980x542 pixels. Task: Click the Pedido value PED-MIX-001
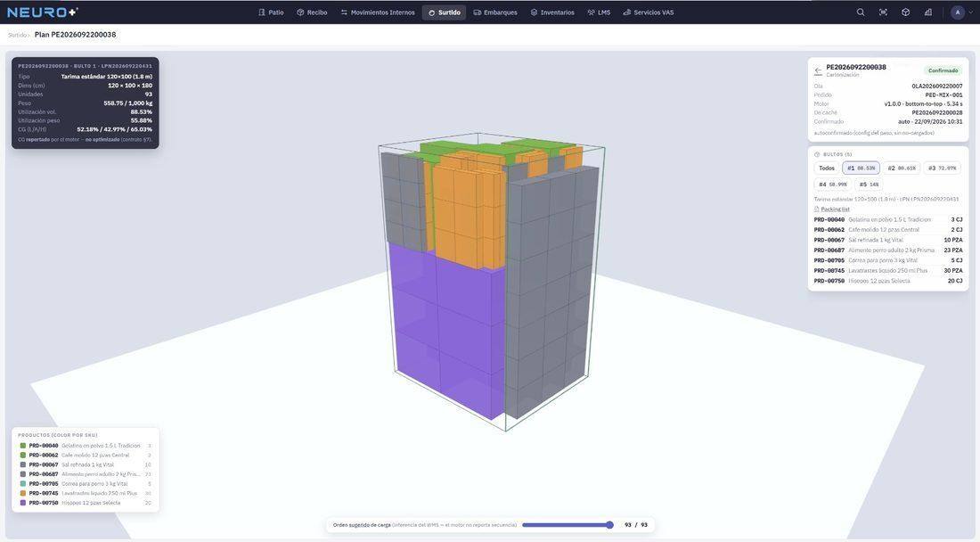943,95
